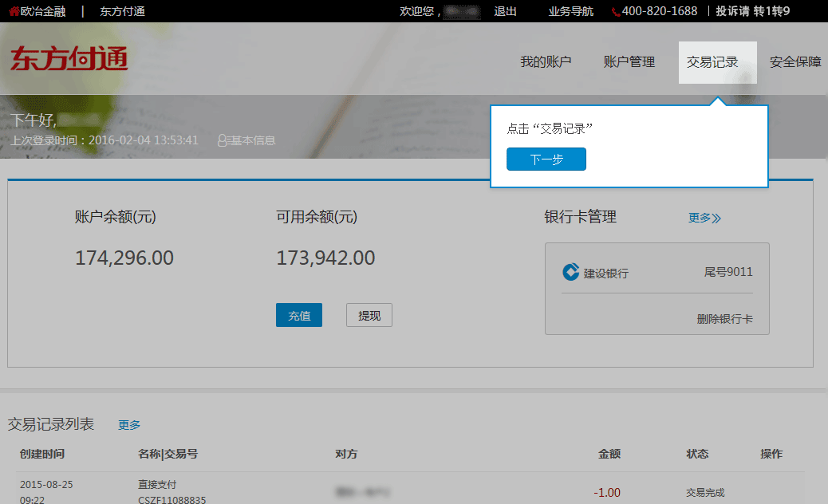Click the phone icon beside 400-820-1688
This screenshot has width=828, height=504.
pos(616,12)
